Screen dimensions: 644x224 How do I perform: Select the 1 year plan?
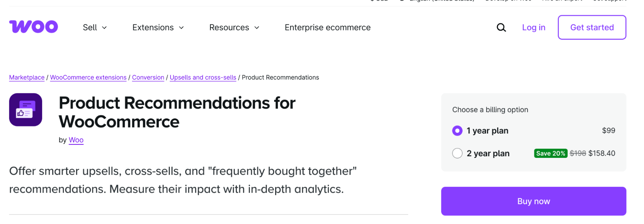coord(457,131)
